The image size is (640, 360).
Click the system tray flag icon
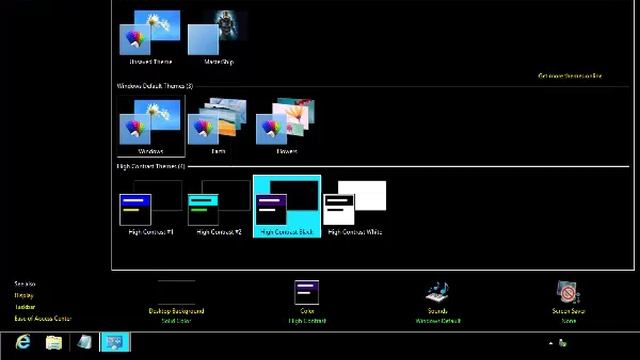[x=563, y=343]
